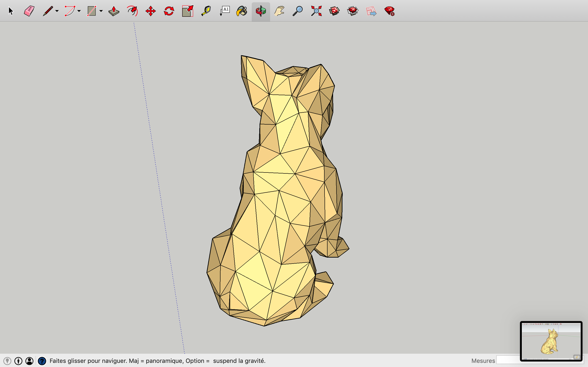Activate the Push/Pull tool
This screenshot has width=588, height=367.
tap(114, 11)
